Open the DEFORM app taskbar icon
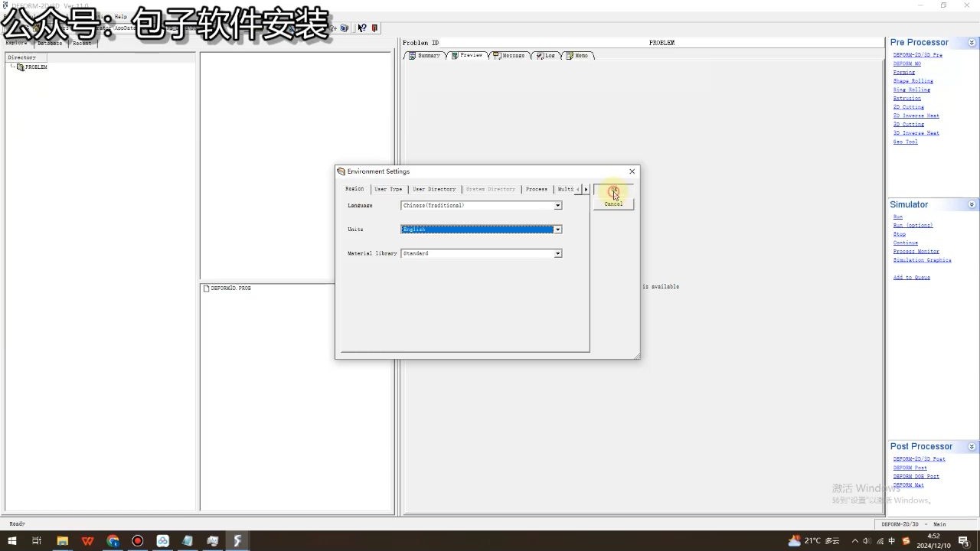Screen dimensions: 980x551 pyautogui.click(x=238, y=540)
